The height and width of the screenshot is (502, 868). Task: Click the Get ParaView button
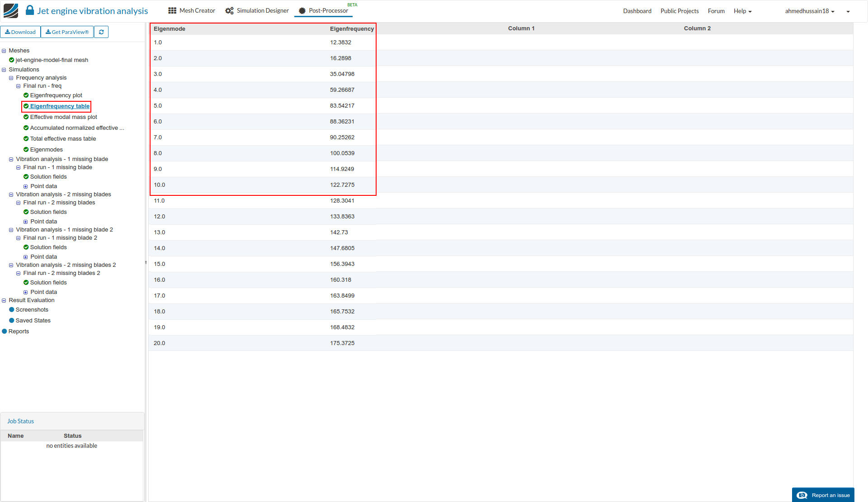[67, 32]
